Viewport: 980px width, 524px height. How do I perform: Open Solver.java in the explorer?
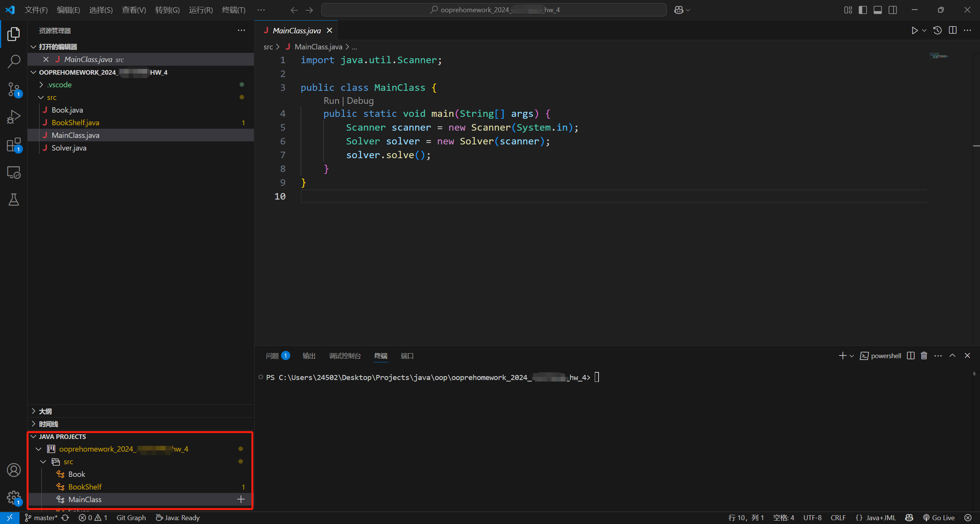pos(69,148)
